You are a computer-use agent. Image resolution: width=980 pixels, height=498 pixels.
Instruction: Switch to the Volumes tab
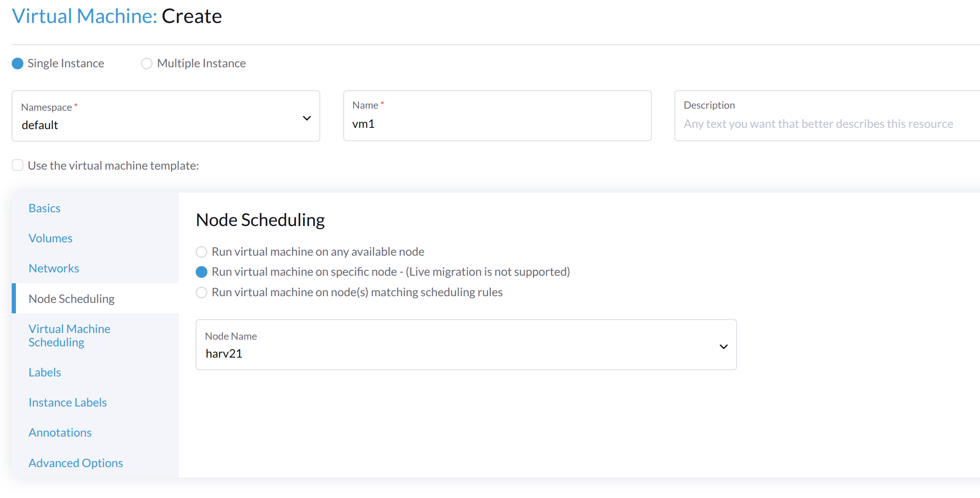coord(50,238)
